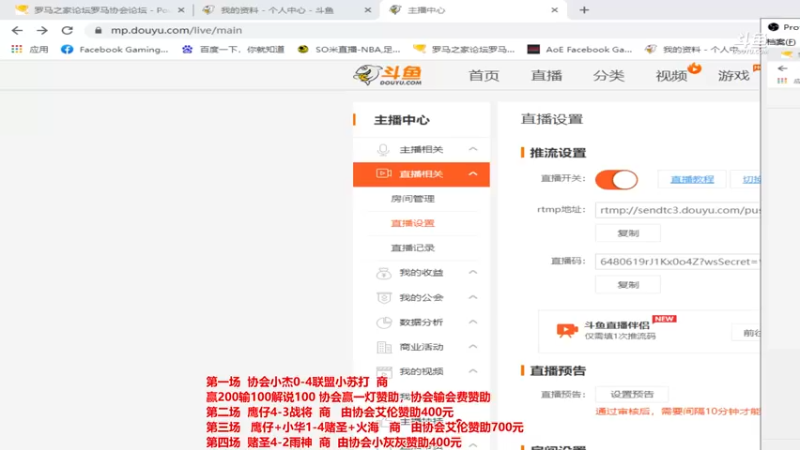This screenshot has height=450, width=800.
Task: Click the browser forward arrow
Action: coord(42,31)
